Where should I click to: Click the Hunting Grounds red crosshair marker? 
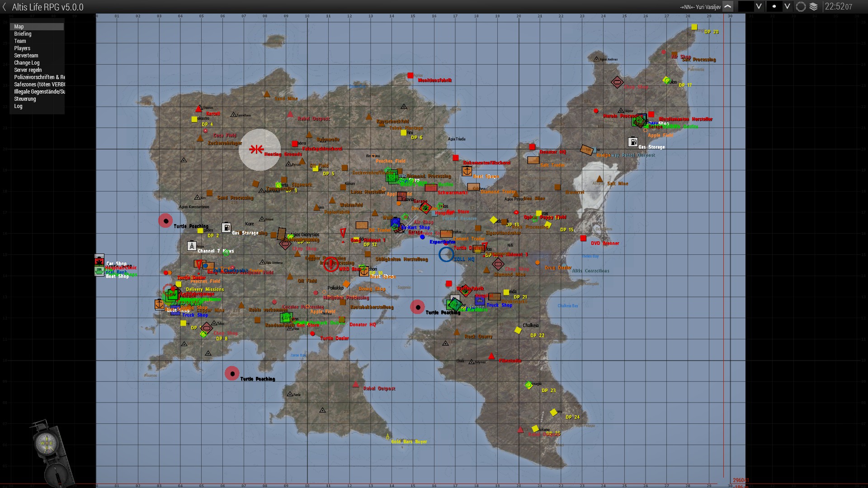(256, 149)
